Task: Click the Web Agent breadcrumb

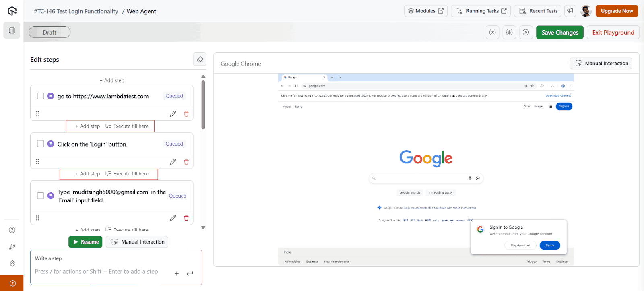Action: (x=141, y=11)
